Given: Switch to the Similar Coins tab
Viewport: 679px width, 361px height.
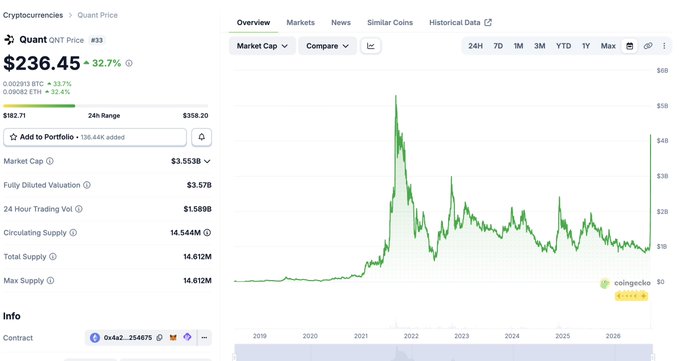Looking at the screenshot, I should pyautogui.click(x=390, y=23).
